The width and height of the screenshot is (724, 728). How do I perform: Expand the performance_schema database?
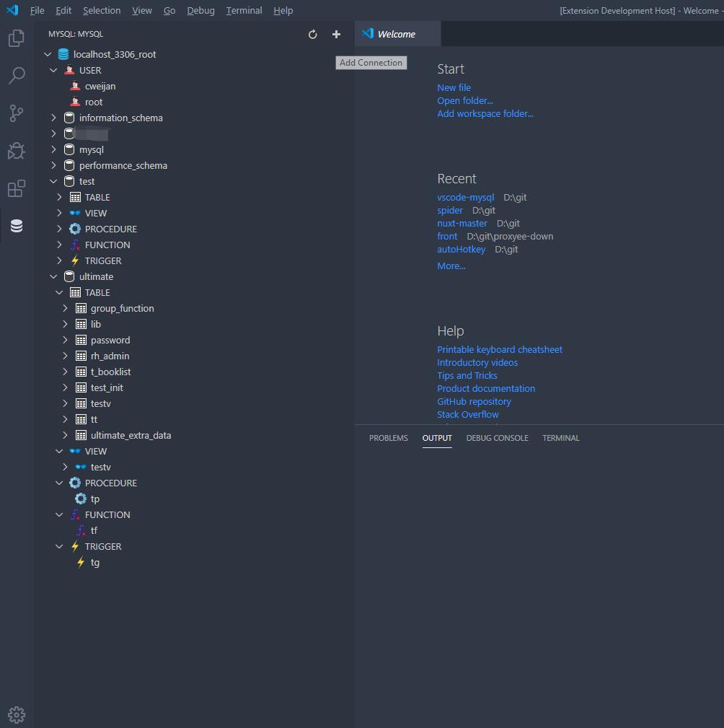click(53, 165)
